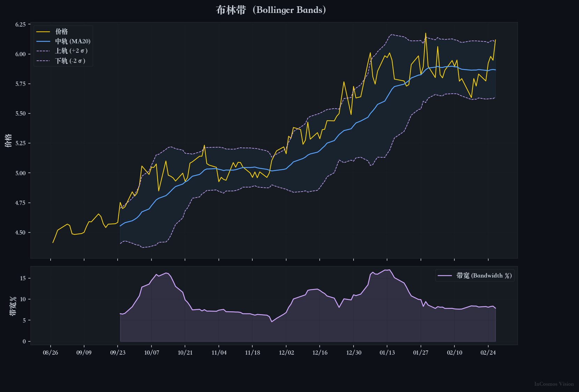Image resolution: width=579 pixels, height=392 pixels.
Task: Select the 价格 legend entry
Action: click(x=52, y=32)
